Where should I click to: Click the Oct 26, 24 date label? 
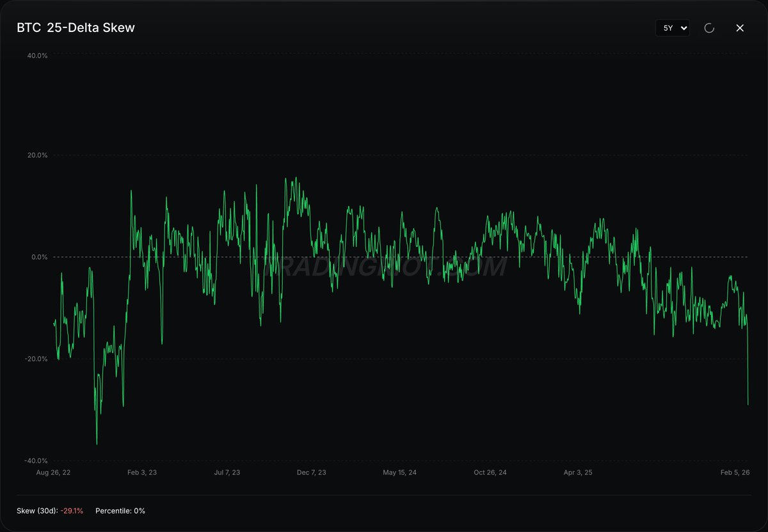tap(490, 473)
